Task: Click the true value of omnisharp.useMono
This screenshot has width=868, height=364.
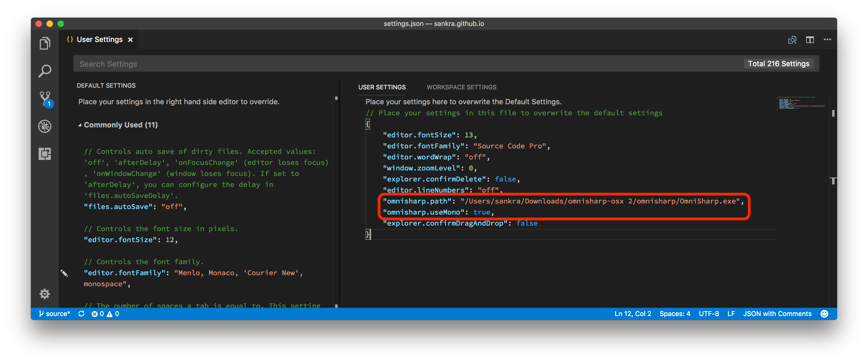Action: 481,212
